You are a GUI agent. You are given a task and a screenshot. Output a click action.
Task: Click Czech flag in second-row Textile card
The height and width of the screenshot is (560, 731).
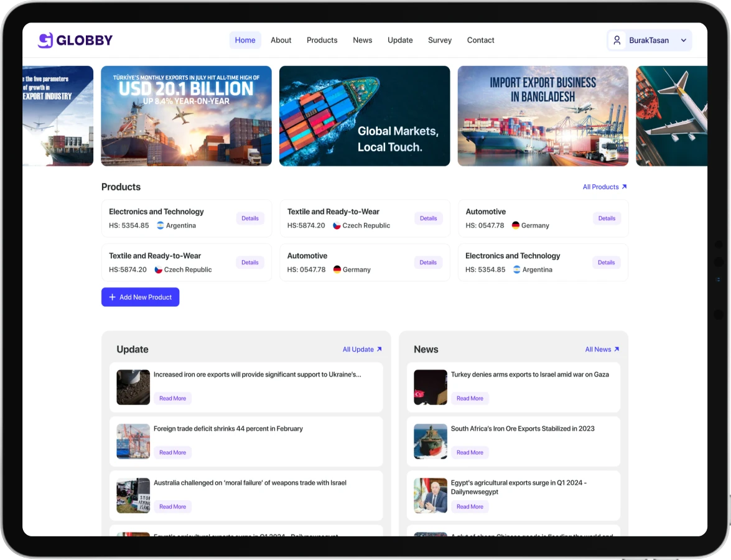click(x=159, y=269)
